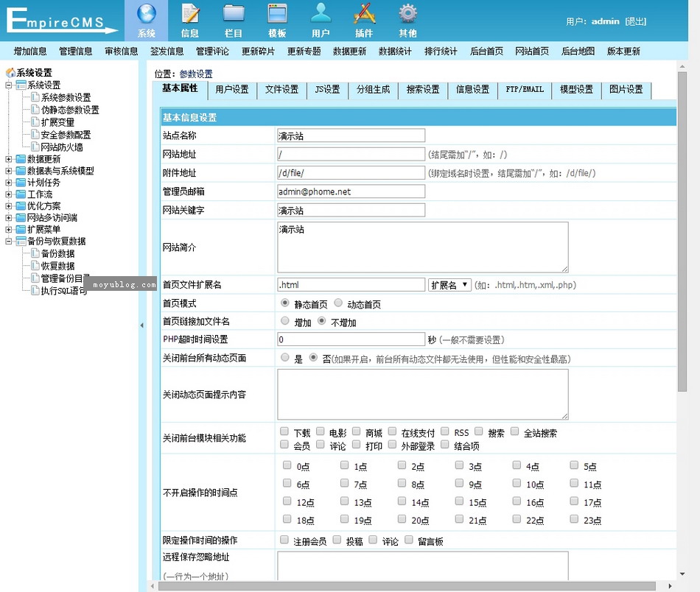Click the folder icon of 工作流
Screen dimensions: 700x592
click(x=21, y=194)
